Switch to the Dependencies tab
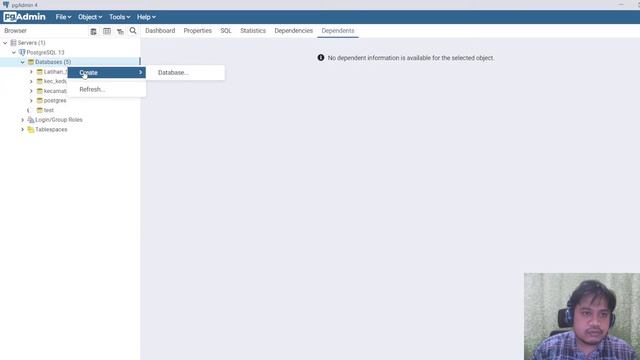Screen dimensions: 640x360 pyautogui.click(x=293, y=31)
